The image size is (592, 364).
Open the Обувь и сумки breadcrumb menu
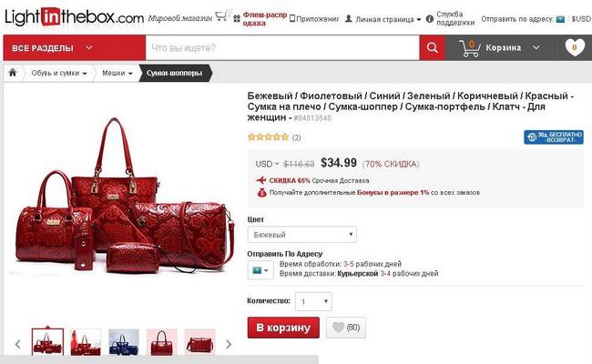point(59,73)
